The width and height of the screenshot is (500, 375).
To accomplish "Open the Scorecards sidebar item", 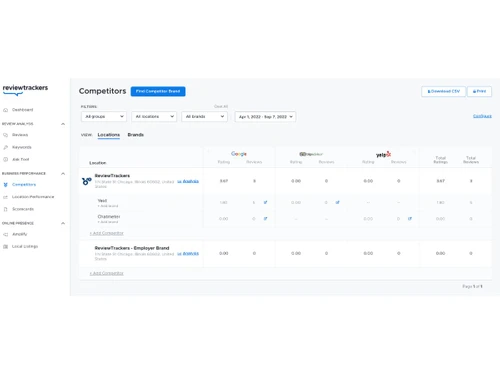I will tap(23, 209).
